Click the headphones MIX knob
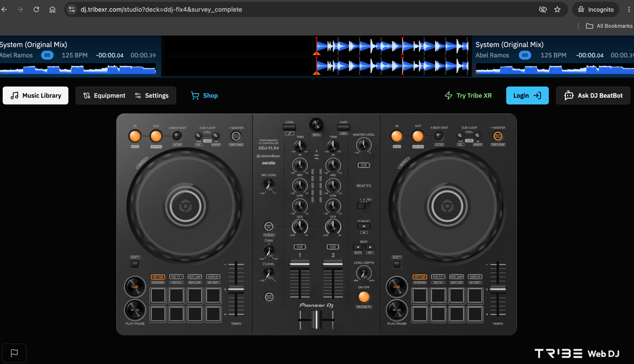634x364 pixels. (x=269, y=251)
